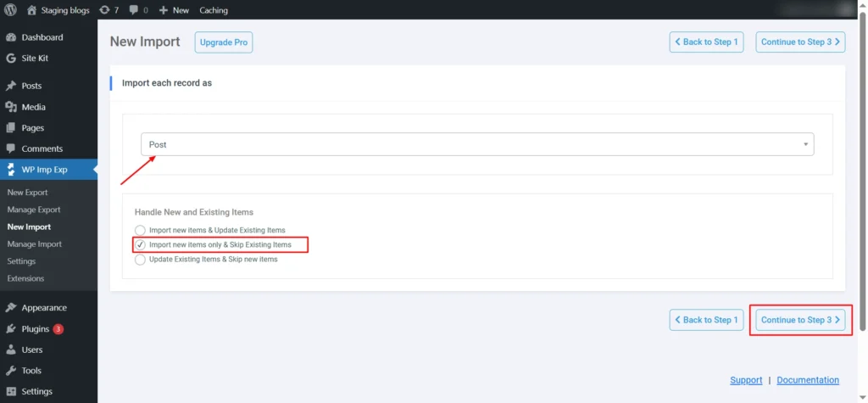Viewport: 868px width, 403px height.
Task: Expand the New menu in admin bar
Action: pyautogui.click(x=174, y=10)
